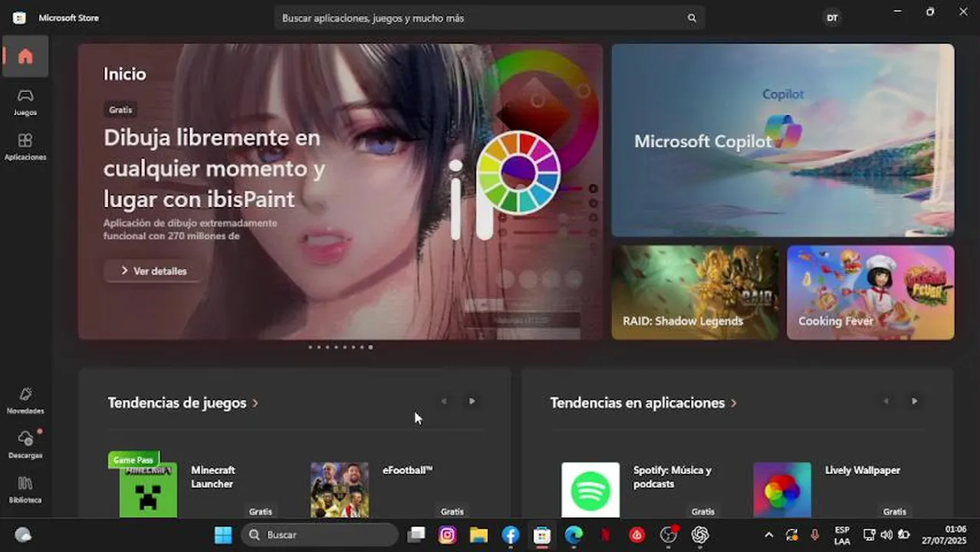The height and width of the screenshot is (552, 980).
Task: Click the ibisPaint headline text
Action: pos(214,169)
